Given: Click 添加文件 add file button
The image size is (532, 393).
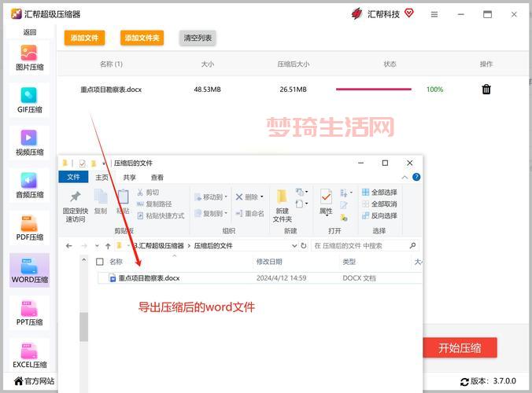Looking at the screenshot, I should [84, 38].
